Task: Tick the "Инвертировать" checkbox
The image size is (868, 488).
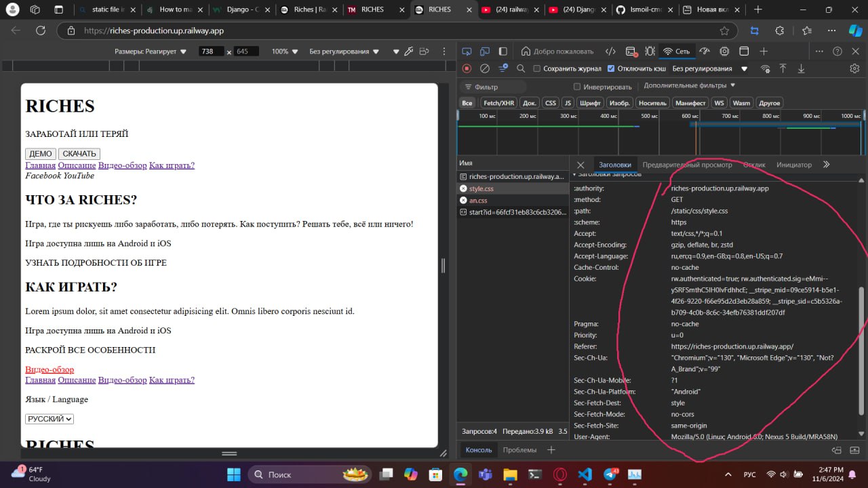Action: (x=577, y=87)
